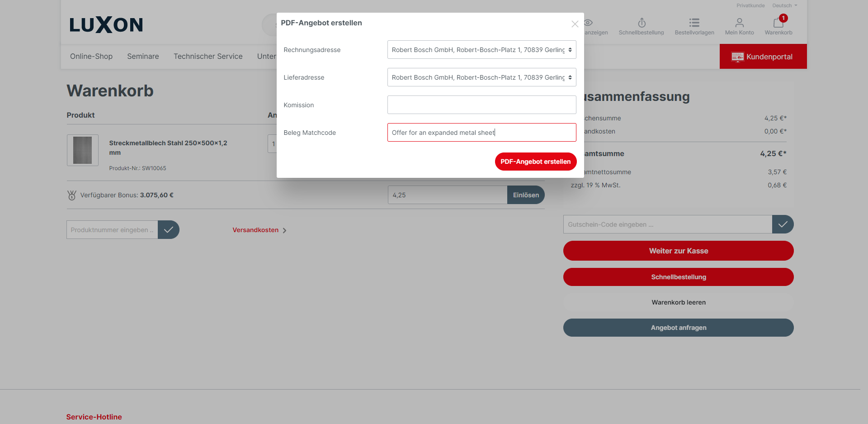
Task: Click PDF-Angebot erstellen button
Action: pyautogui.click(x=535, y=162)
